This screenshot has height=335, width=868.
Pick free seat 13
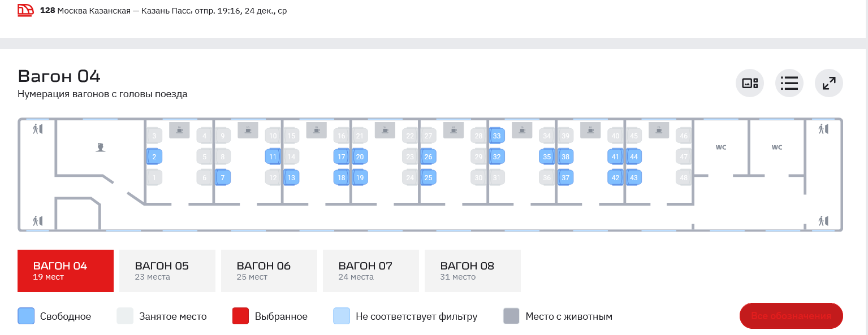(291, 178)
